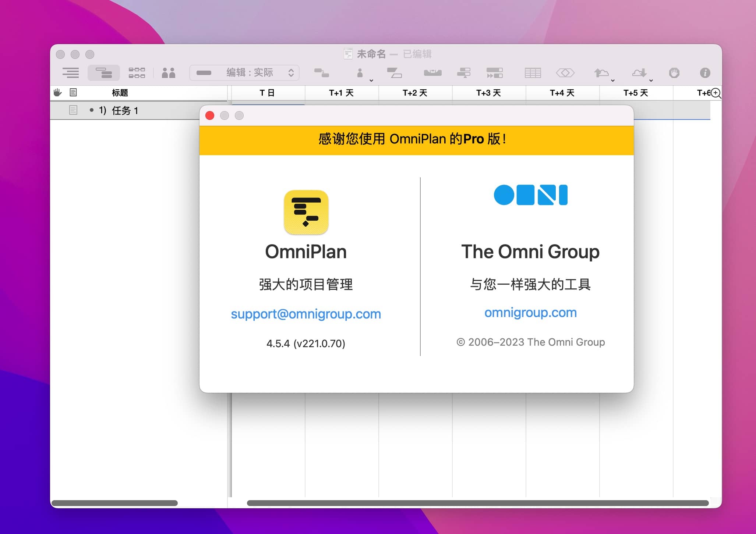Image resolution: width=756 pixels, height=534 pixels.
Task: Click the 标题 column header
Action: click(x=120, y=93)
